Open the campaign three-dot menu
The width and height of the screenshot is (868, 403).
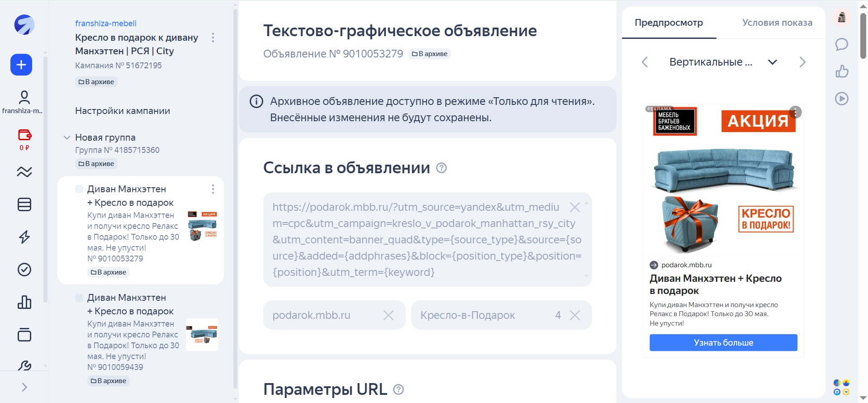(213, 38)
